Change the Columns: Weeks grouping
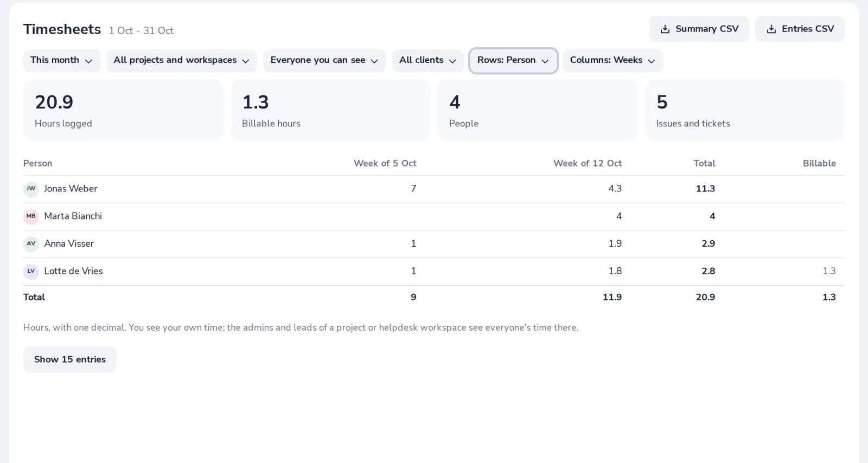 coord(612,60)
